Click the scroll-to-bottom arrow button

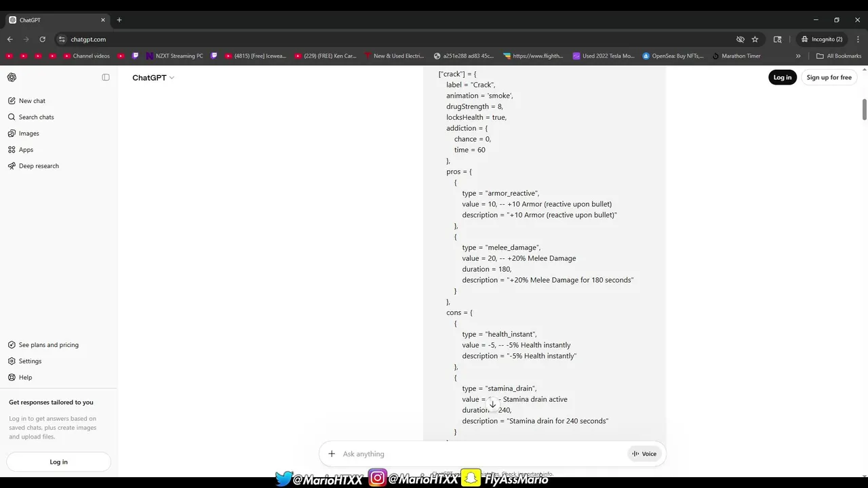coord(493,404)
